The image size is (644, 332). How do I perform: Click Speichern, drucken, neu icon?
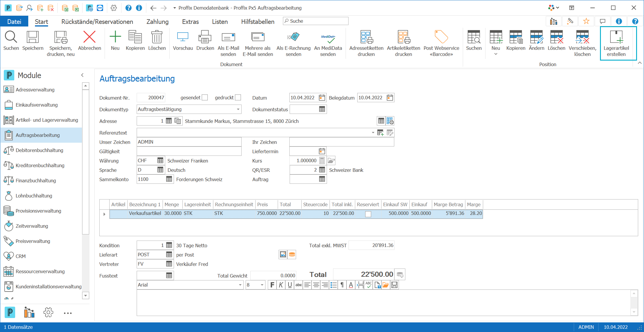point(61,37)
